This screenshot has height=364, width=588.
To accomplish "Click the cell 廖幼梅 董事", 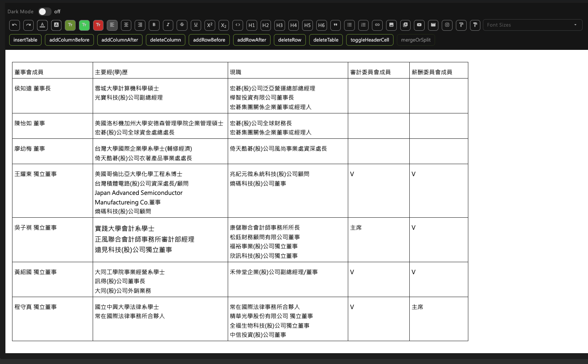I will click(x=52, y=151).
